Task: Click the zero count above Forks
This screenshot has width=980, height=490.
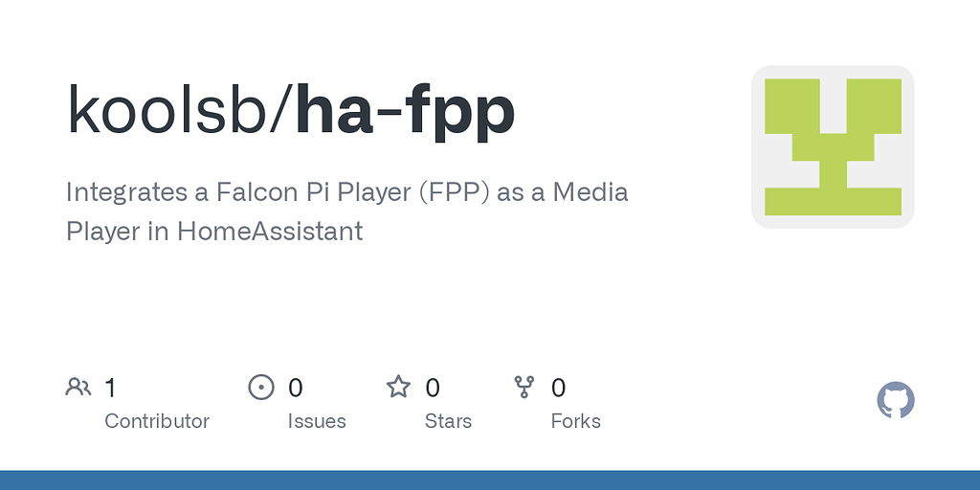Action: [x=559, y=388]
